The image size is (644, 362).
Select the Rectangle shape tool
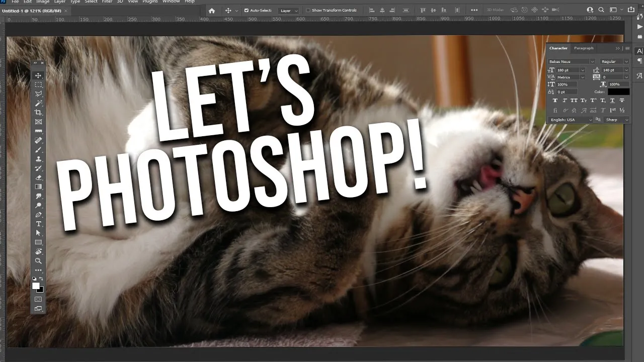click(38, 242)
